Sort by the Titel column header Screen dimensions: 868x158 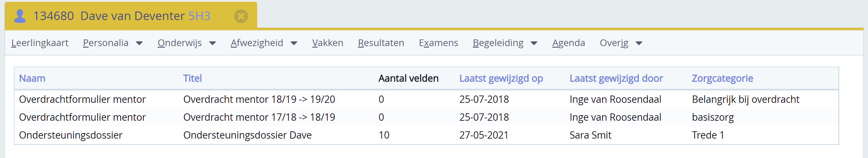(192, 78)
